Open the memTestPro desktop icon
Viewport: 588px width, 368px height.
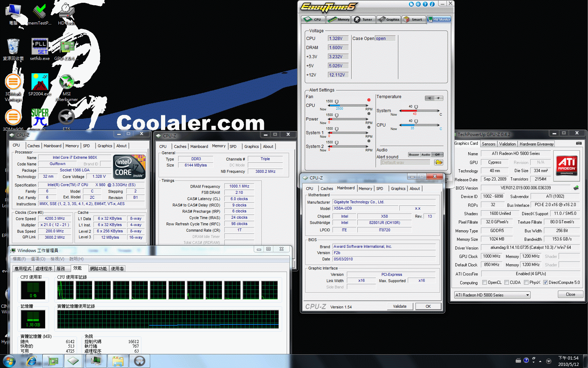tap(39, 15)
